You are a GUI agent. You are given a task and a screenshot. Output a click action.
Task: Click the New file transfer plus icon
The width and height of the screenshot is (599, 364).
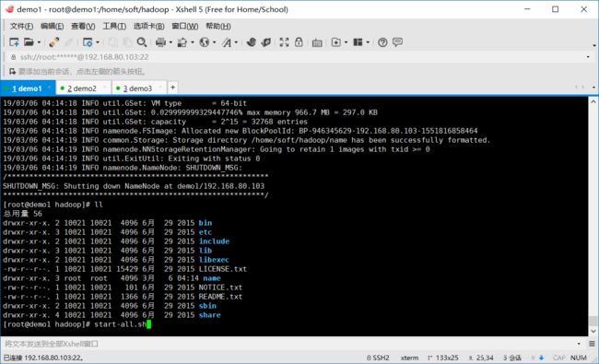[x=335, y=42]
